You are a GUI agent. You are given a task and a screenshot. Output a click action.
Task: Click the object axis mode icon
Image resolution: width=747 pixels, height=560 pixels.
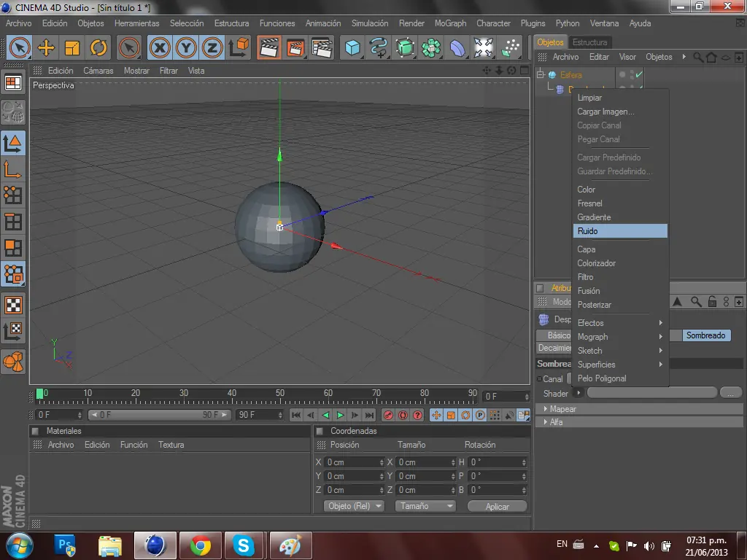pyautogui.click(x=13, y=169)
